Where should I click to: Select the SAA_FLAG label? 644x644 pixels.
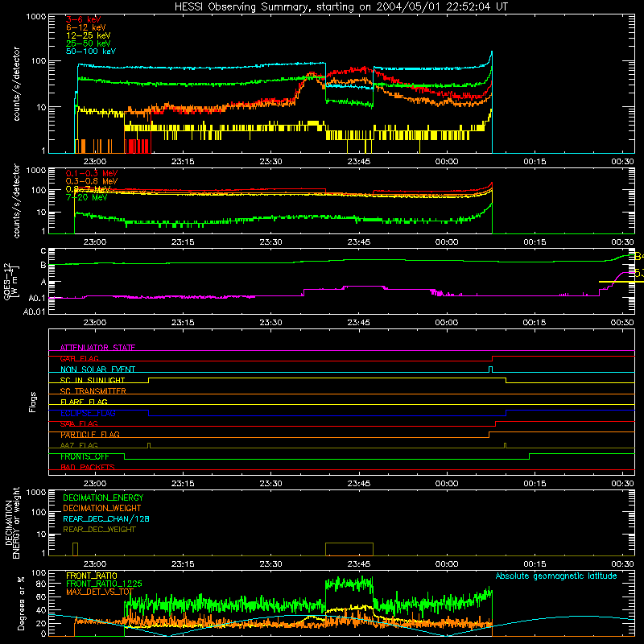pos(79,423)
